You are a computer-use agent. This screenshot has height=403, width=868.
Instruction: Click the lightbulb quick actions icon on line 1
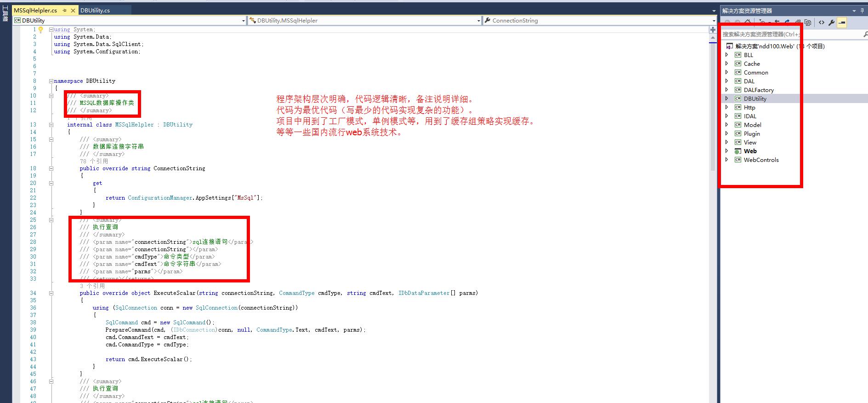40,29
